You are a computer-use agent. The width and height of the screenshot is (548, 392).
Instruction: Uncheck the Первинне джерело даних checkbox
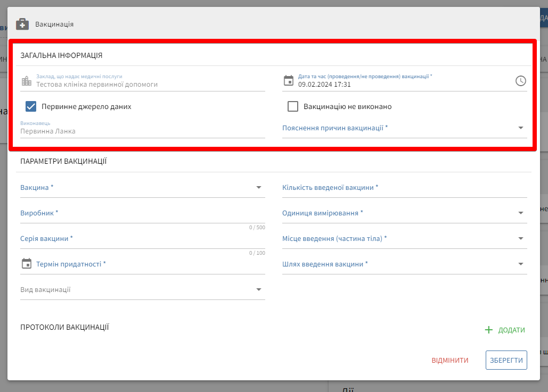coord(31,106)
